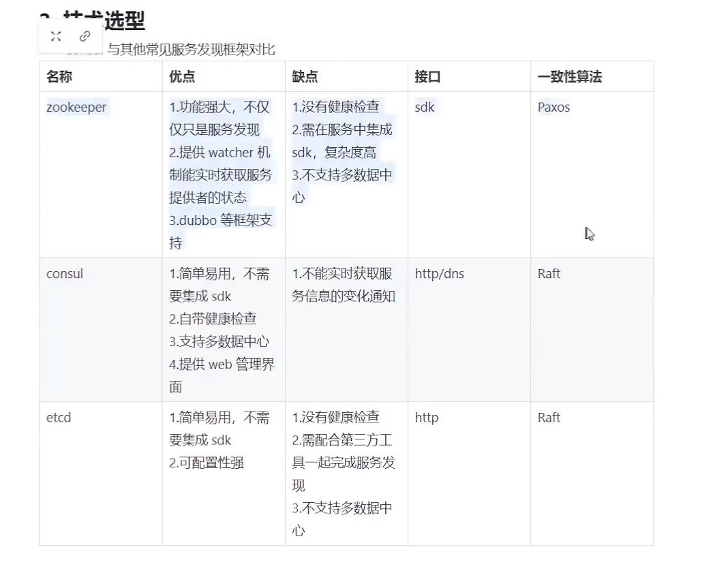Click consul's 不能实时获取服务信息 disadvantage cell
The width and height of the screenshot is (713, 588).
[x=343, y=285]
